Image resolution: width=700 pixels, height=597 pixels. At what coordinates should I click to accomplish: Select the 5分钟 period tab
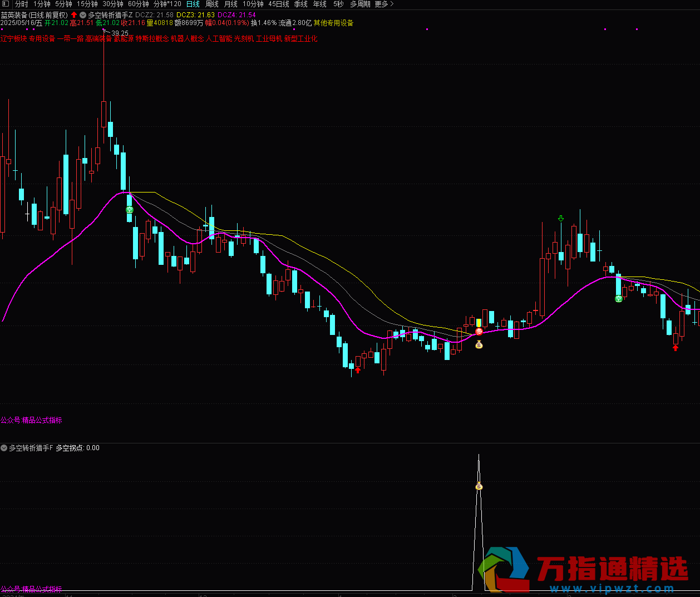63,4
